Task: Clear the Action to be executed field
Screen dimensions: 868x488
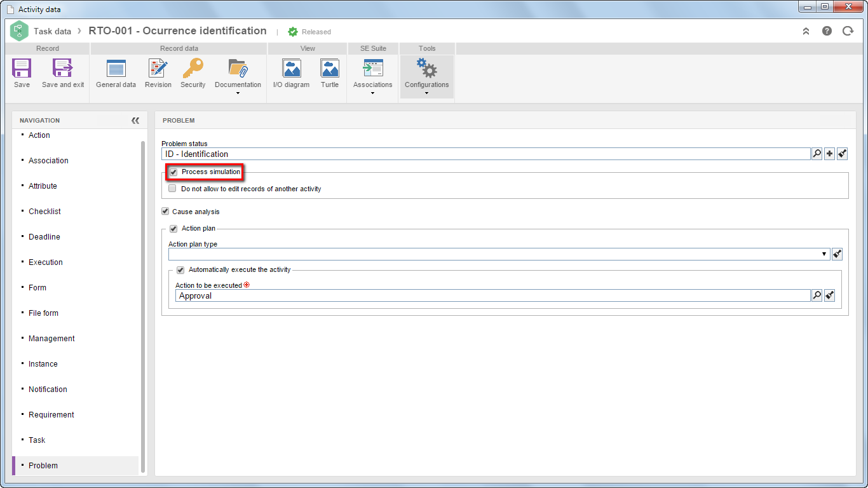Action: [829, 295]
